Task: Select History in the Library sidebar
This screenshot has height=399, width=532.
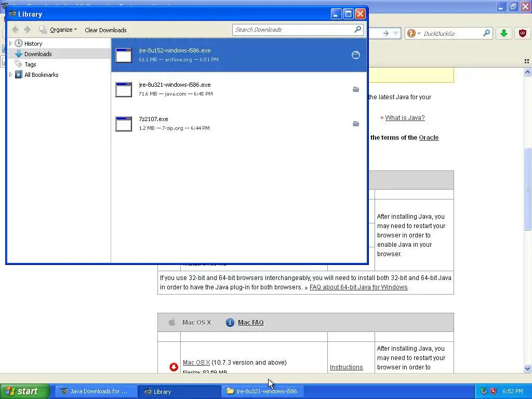Action: coord(33,44)
